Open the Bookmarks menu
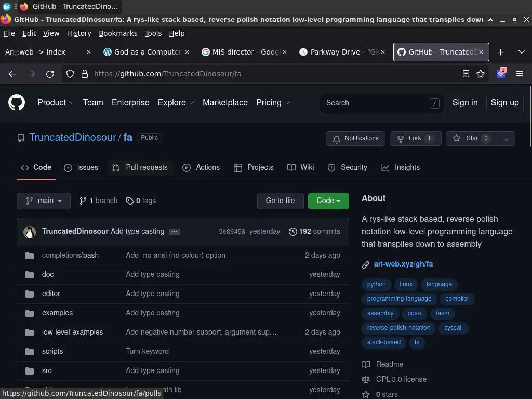 (x=118, y=33)
